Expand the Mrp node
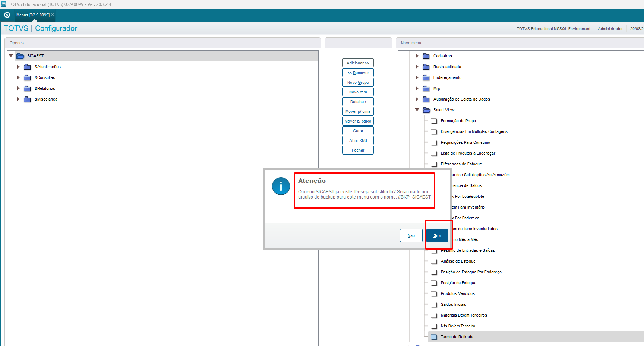Screen dimensions: 644x346 coord(417,89)
